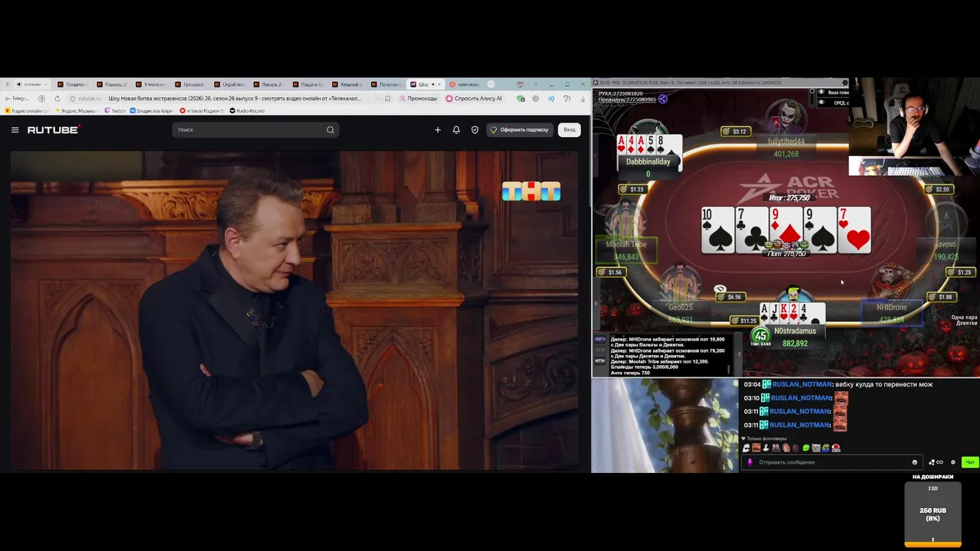This screenshot has width=980, height=551.
Task: Click the $11.25 bounty badge
Action: tap(743, 321)
